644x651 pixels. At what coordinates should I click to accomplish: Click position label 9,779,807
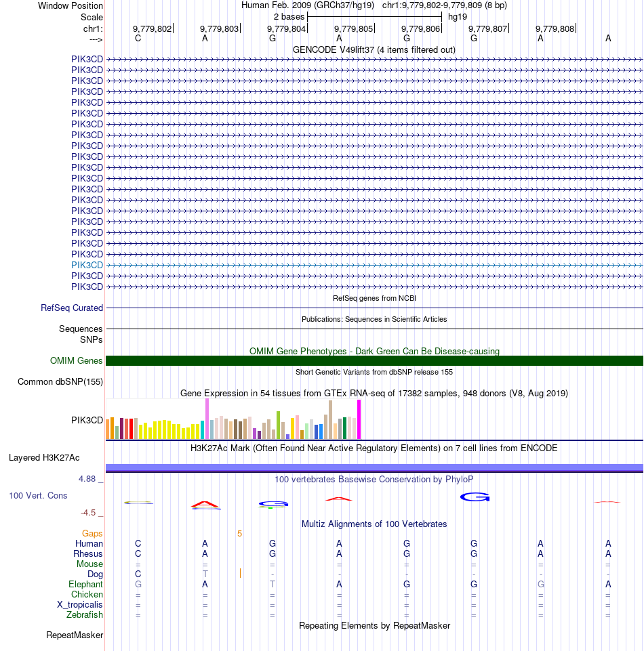[x=488, y=28]
